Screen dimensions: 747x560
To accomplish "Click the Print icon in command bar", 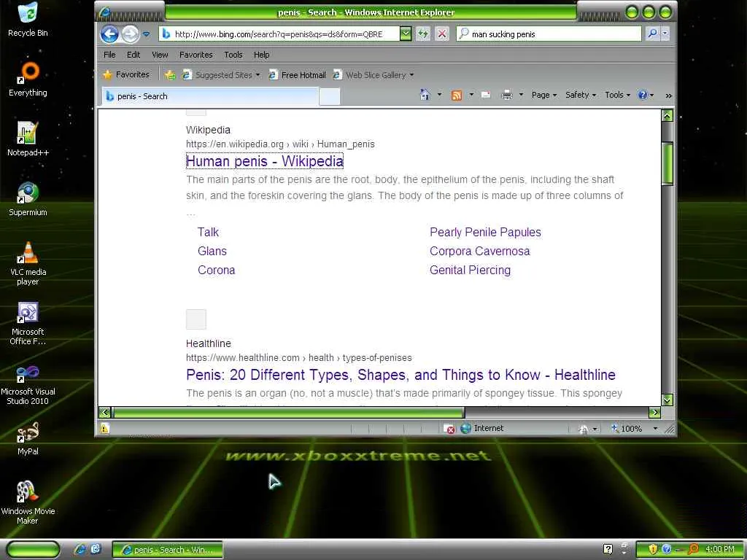I will tap(507, 95).
